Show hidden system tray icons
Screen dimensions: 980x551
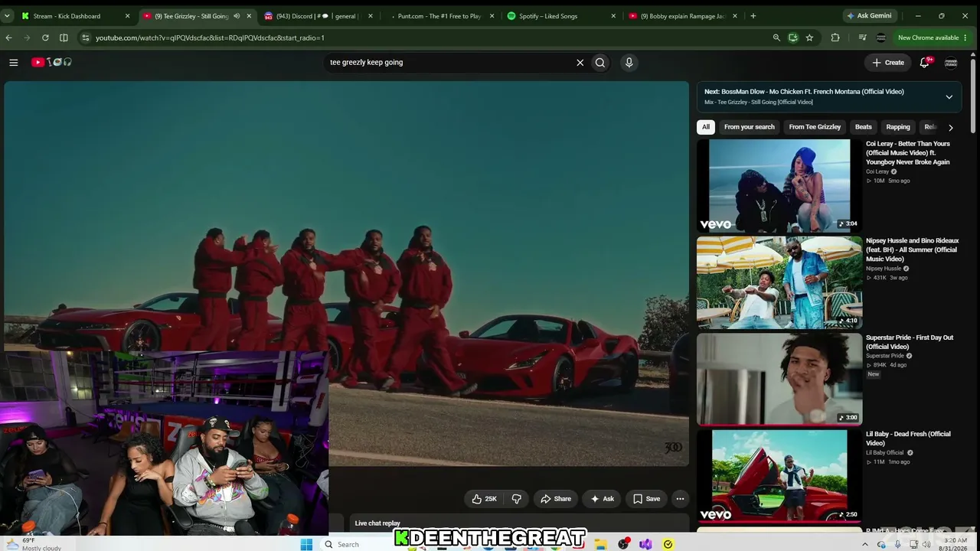[x=865, y=544]
